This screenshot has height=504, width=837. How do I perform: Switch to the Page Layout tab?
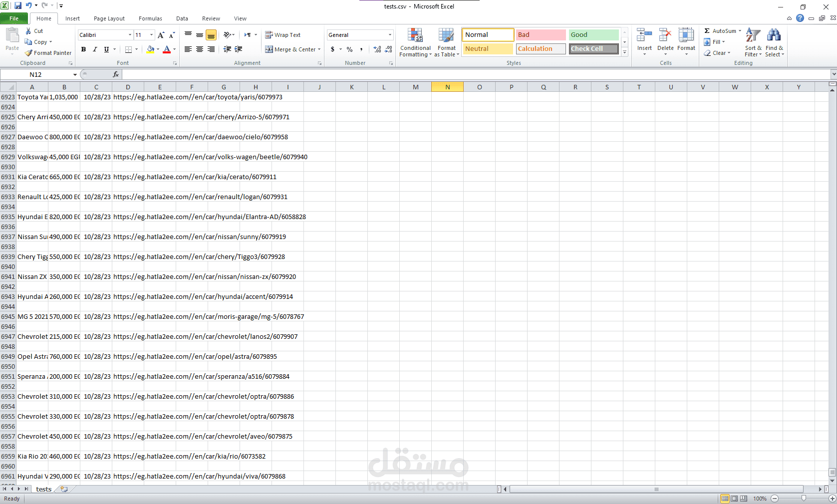pos(109,18)
